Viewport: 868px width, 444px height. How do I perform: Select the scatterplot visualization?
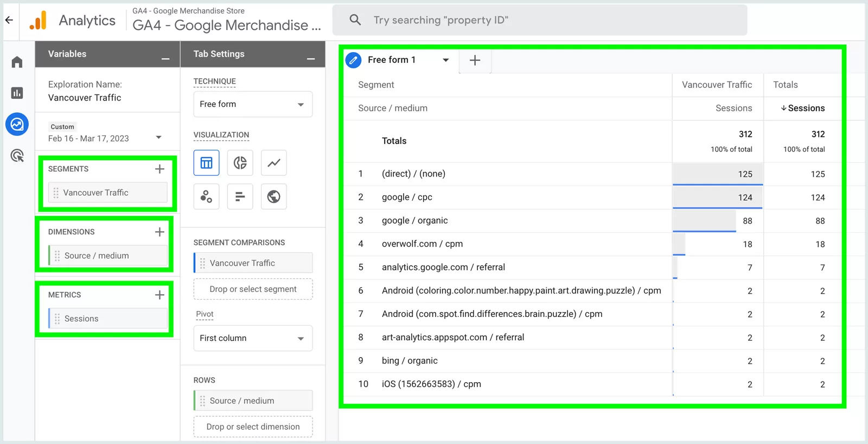[x=207, y=196]
